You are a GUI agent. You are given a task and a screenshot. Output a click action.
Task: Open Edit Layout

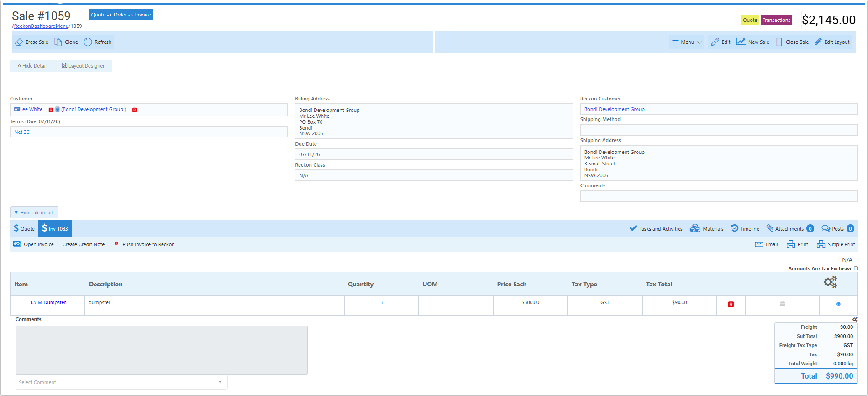pos(832,42)
